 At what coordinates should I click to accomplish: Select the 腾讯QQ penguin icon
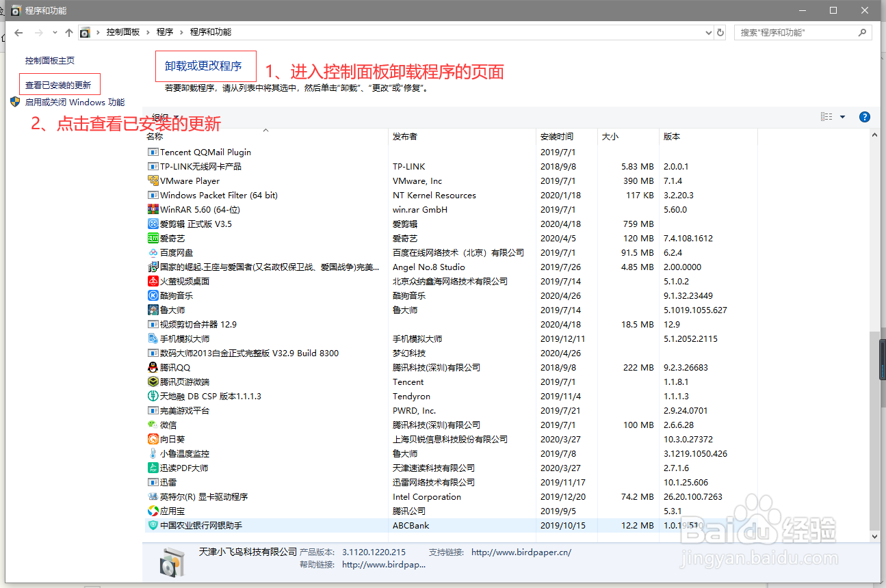[153, 368]
